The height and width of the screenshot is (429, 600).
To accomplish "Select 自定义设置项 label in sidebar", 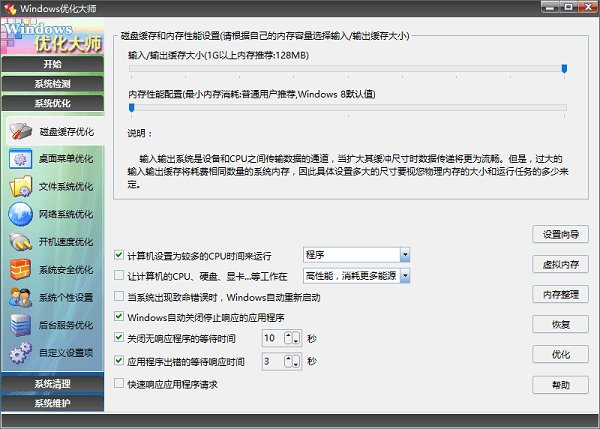I will point(66,353).
